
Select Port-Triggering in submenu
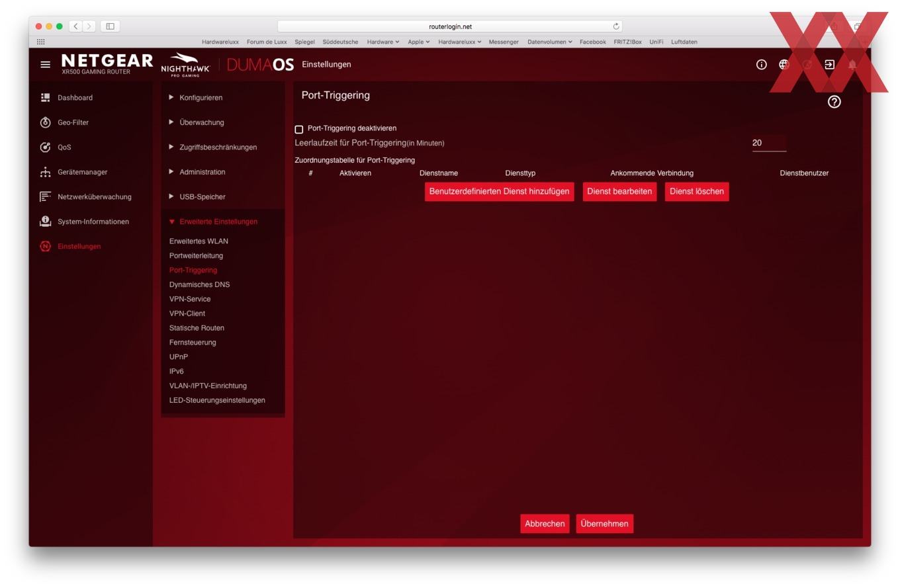193,270
